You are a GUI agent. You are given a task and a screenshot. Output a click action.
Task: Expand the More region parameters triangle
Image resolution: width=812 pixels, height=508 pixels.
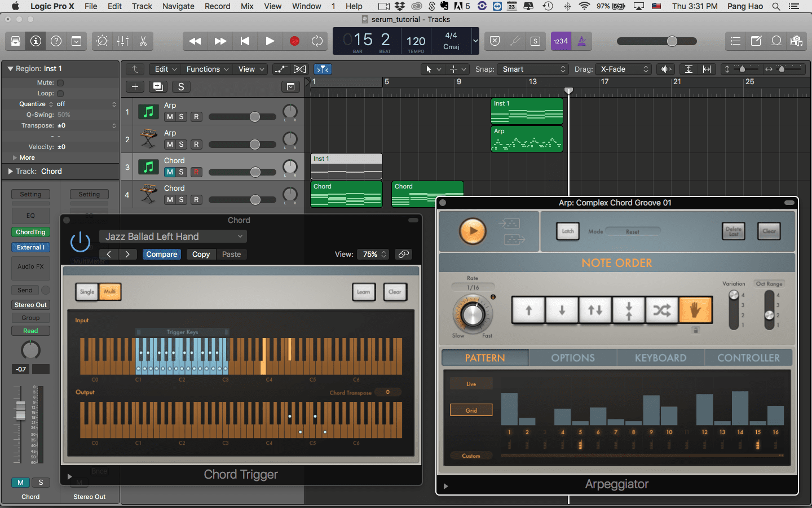tap(15, 157)
